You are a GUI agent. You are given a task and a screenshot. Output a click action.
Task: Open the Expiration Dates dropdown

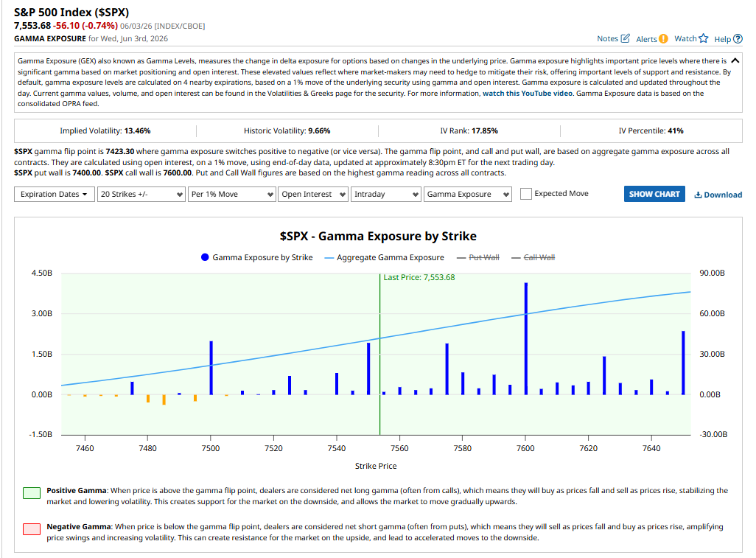click(55, 195)
